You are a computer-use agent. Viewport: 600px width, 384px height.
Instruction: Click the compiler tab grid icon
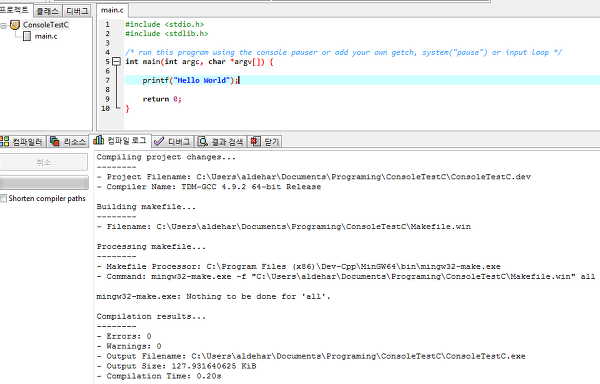pyautogui.click(x=5, y=141)
